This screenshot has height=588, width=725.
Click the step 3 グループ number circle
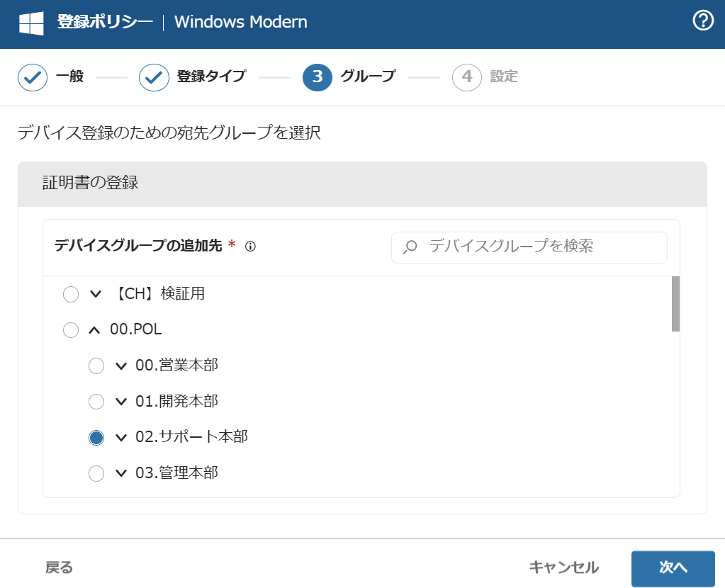(317, 77)
